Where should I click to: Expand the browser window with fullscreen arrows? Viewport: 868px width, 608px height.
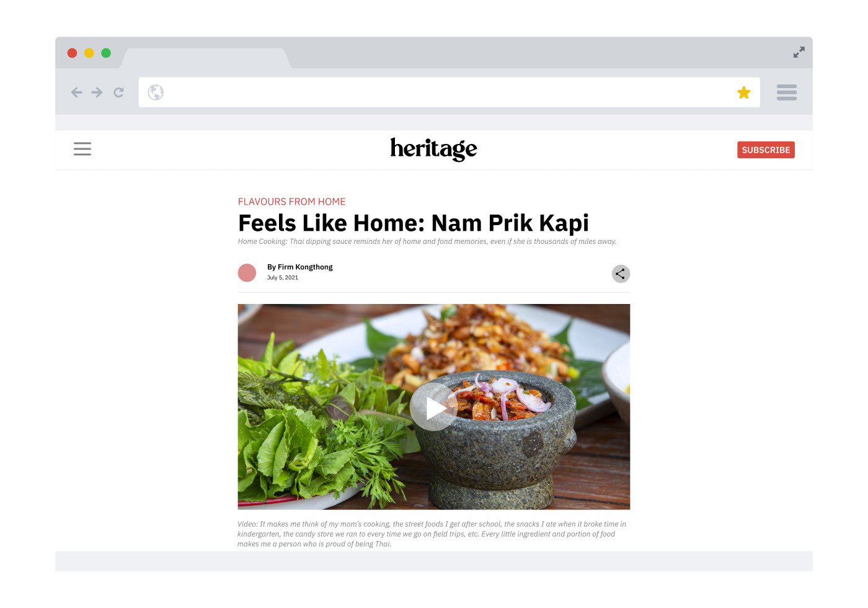[799, 53]
